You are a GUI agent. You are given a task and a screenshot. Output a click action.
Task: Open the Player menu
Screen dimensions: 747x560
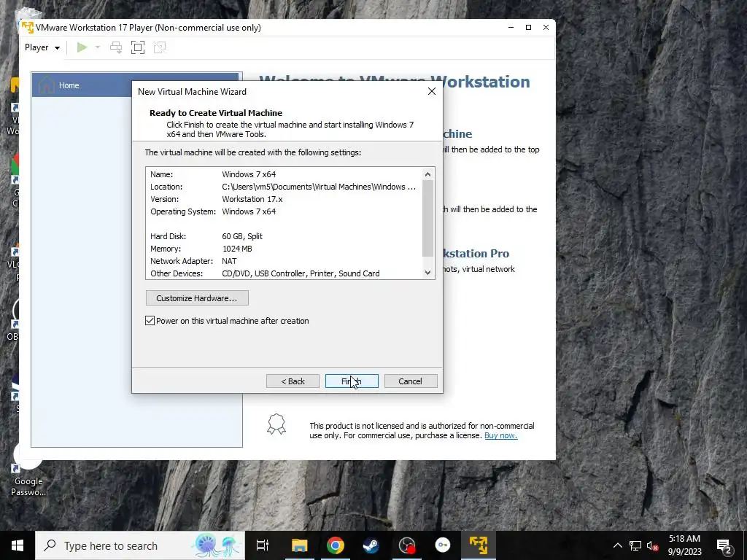pyautogui.click(x=42, y=47)
